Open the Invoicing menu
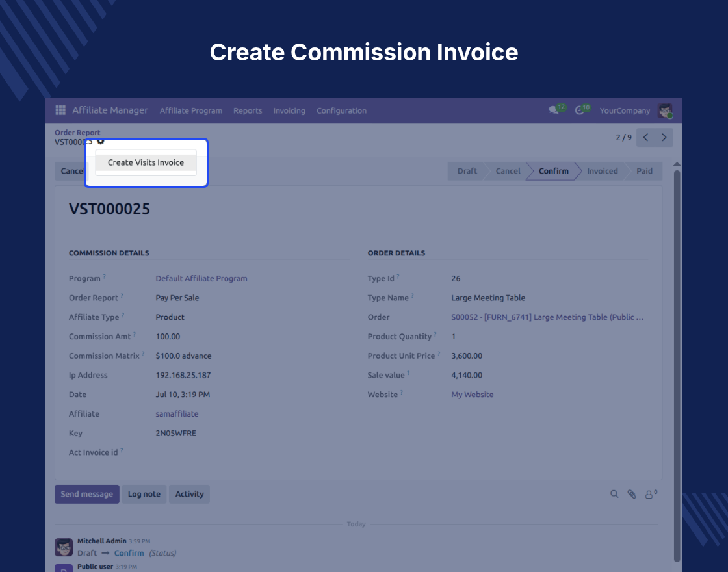 click(x=289, y=110)
